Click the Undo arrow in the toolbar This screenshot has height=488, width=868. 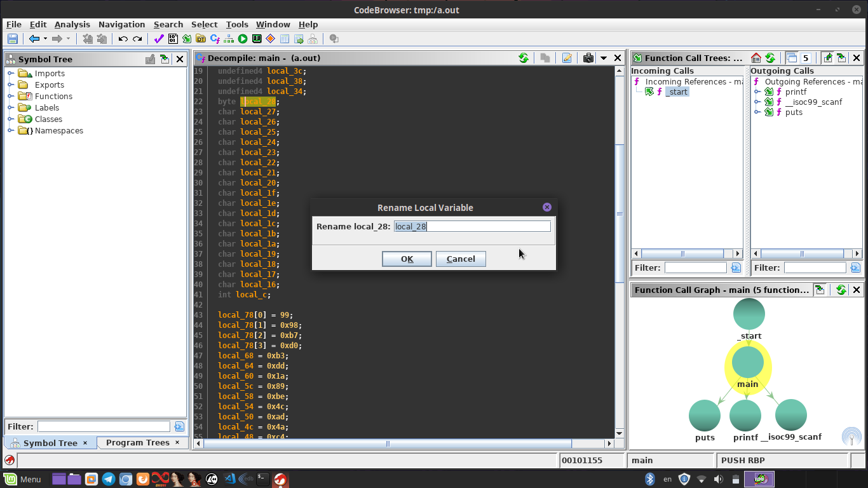[x=123, y=39]
